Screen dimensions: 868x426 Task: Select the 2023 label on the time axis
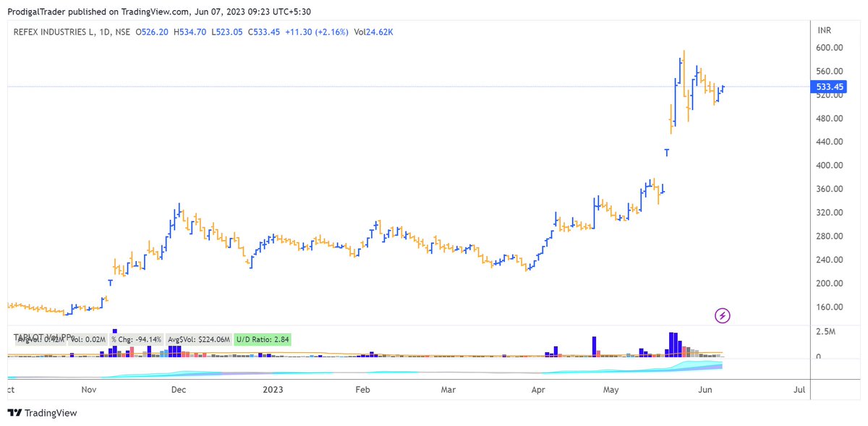tap(273, 389)
